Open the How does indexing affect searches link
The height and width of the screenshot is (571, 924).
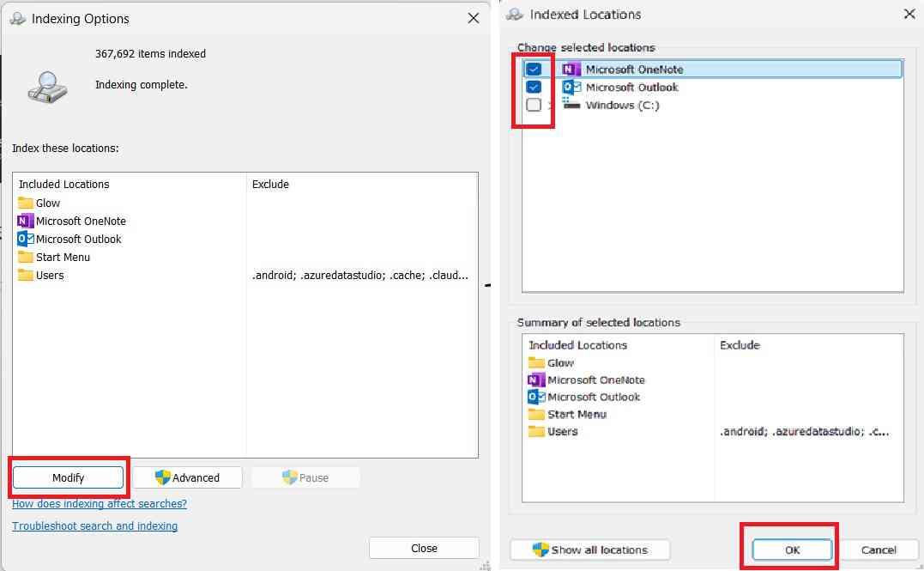(100, 504)
